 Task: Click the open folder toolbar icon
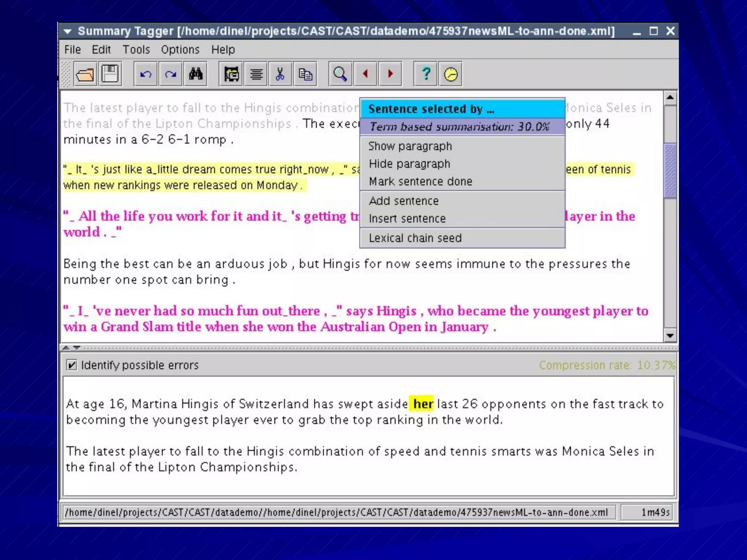pos(85,74)
